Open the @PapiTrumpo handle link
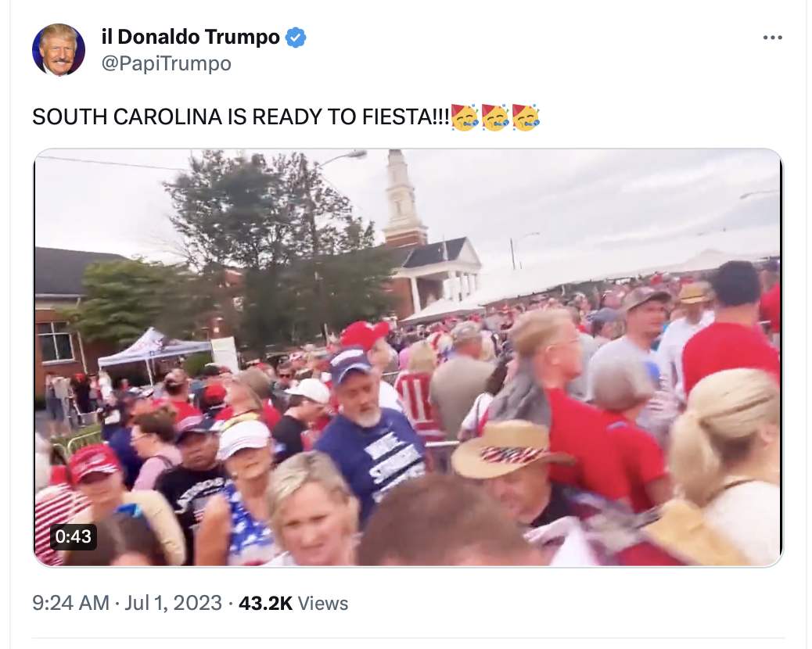 point(166,63)
